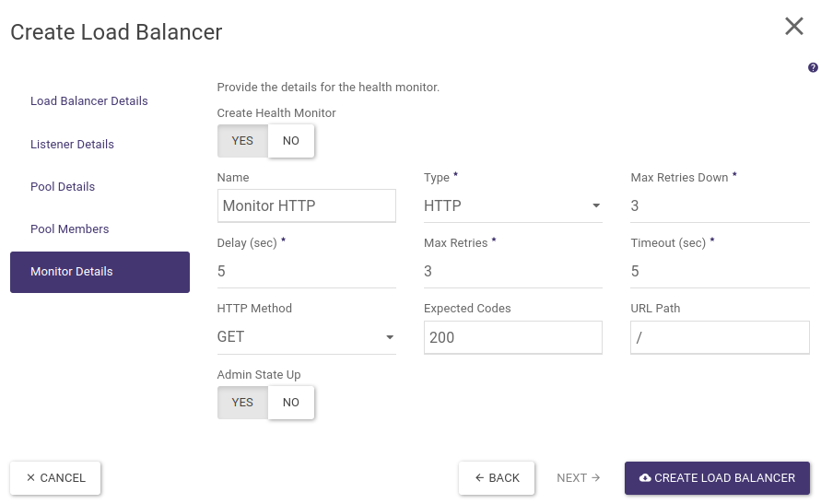
Task: Set Create Health Monitor to Yes
Action: click(242, 141)
